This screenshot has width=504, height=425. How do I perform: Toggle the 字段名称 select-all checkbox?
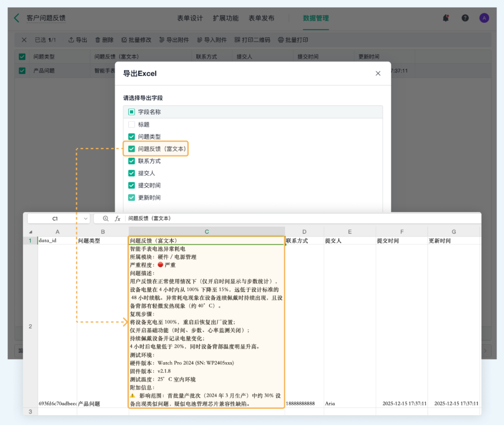132,112
